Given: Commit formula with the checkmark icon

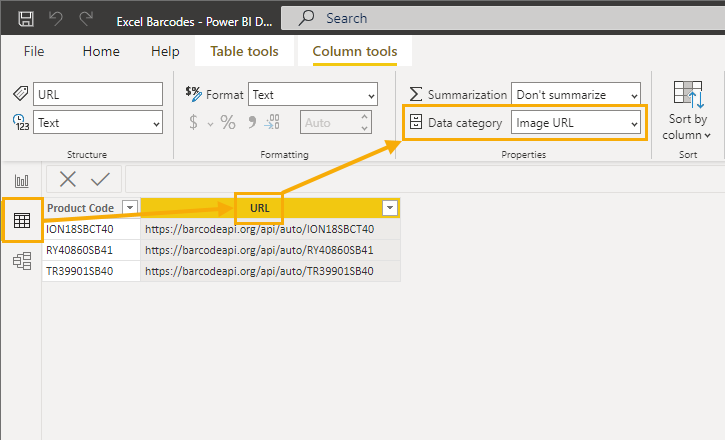Looking at the screenshot, I should [x=100, y=179].
